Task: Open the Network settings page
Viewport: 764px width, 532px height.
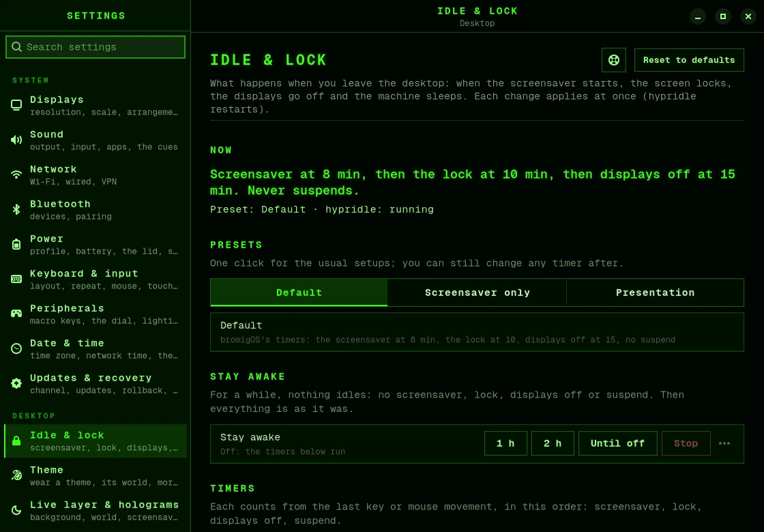Action: coord(95,175)
